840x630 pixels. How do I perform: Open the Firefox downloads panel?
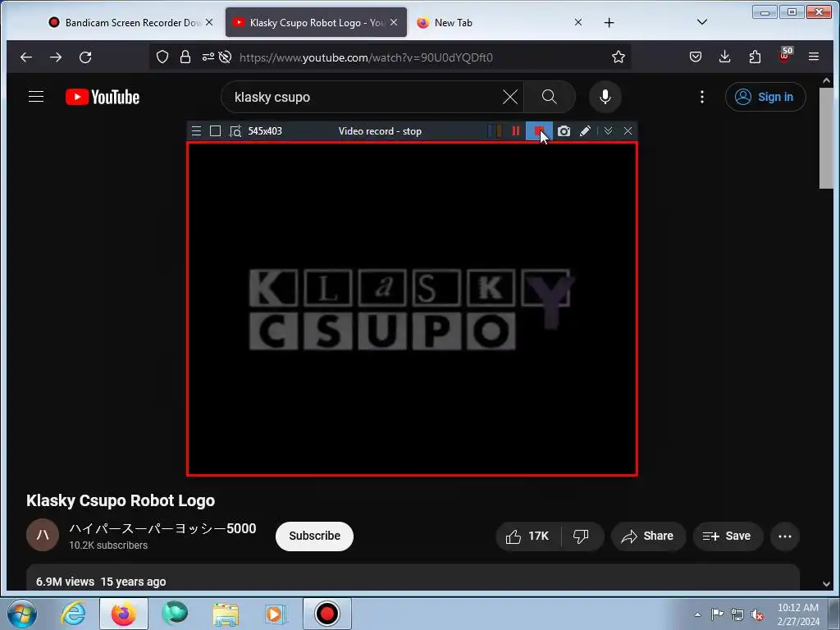725,57
